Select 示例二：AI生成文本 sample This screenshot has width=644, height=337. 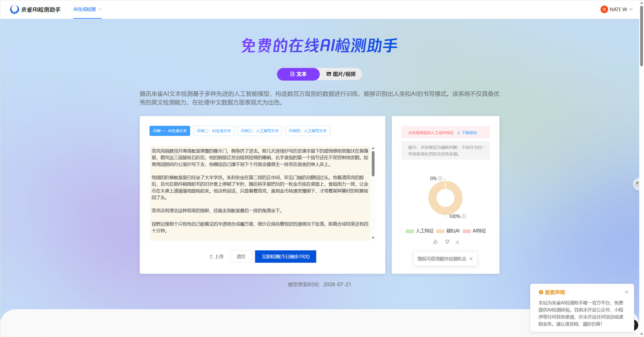214,131
